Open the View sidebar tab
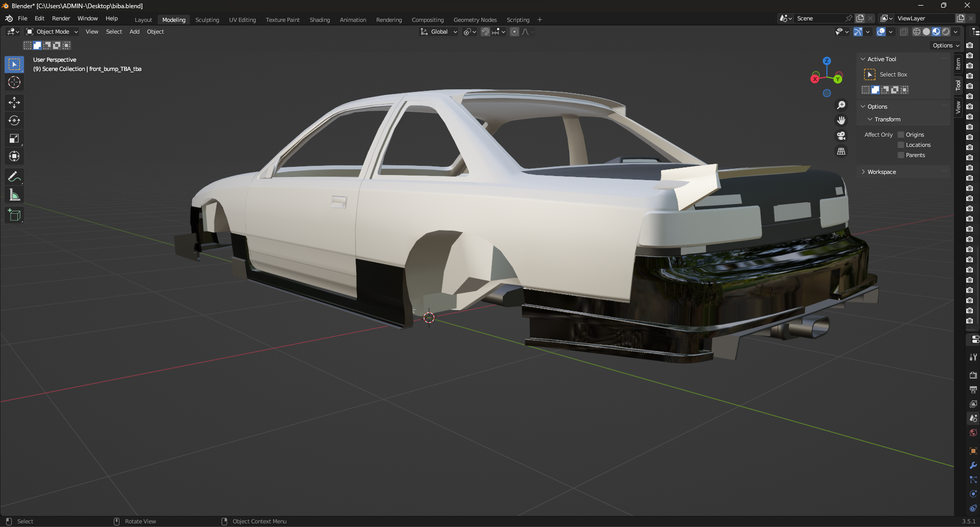This screenshot has height=527, width=980. pos(958,107)
